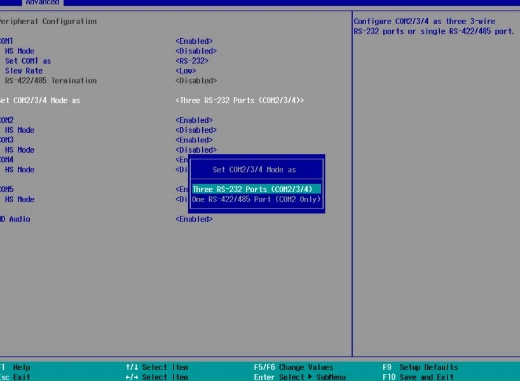Select Three RS-232 Ports option in popup
Viewport: 520px width, 381px height.
[x=256, y=189]
